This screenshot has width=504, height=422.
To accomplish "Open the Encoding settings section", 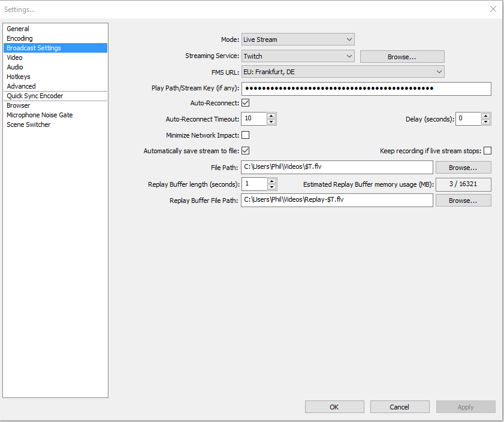I will click(55, 38).
